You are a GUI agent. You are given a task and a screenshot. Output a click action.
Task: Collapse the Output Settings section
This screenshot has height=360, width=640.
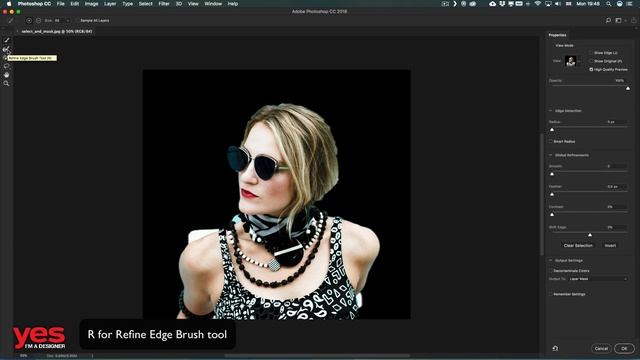click(x=551, y=260)
